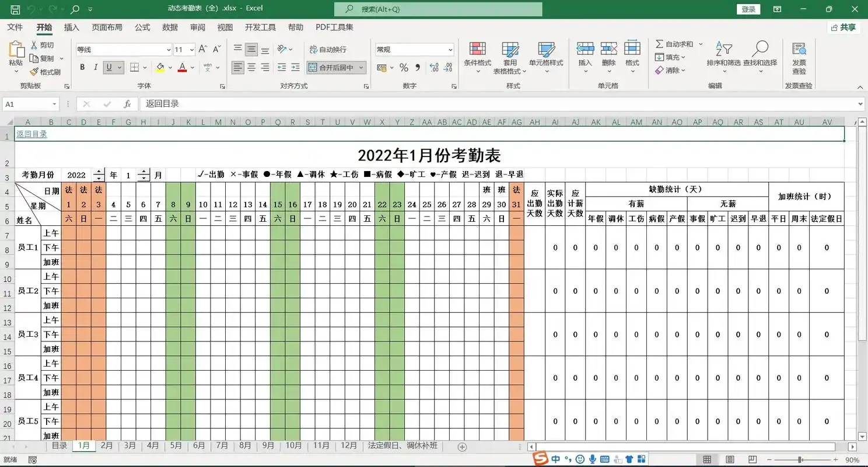Switch to the 数据 ribbon tab
The height and width of the screenshot is (467, 868).
click(170, 27)
